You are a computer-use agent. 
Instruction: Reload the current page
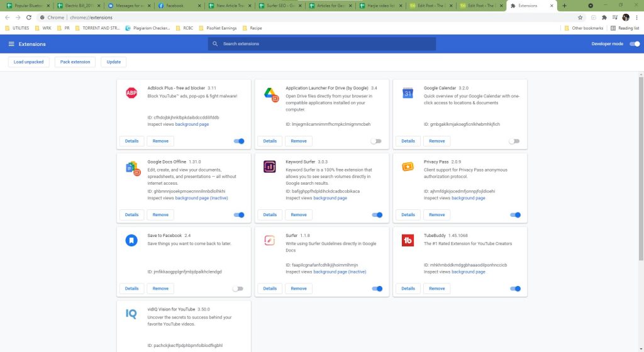click(x=29, y=18)
